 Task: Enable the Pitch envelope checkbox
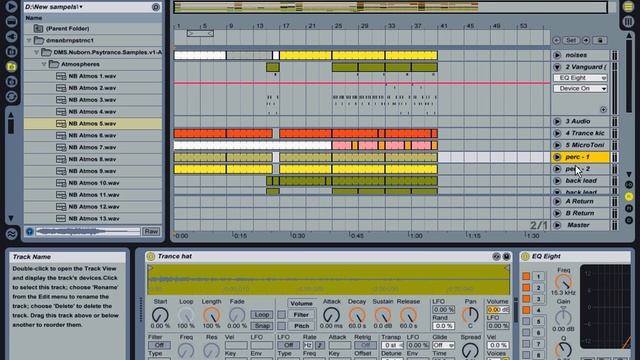(x=282, y=326)
